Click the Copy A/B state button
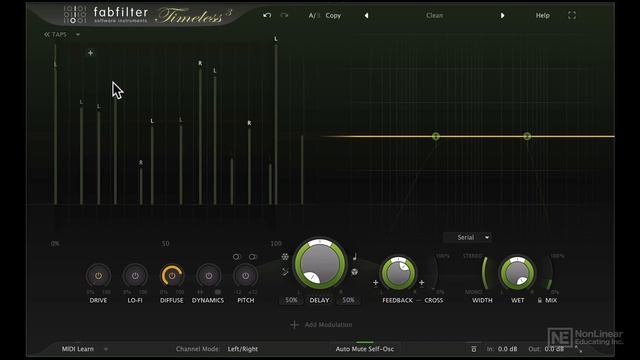 tap(333, 16)
